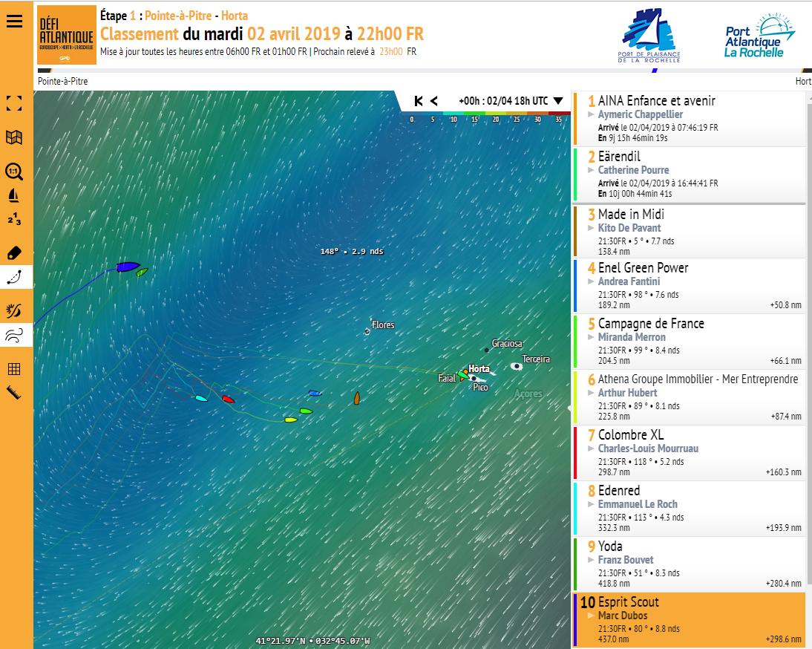Click the sailboat icon in the sidebar

click(x=14, y=196)
